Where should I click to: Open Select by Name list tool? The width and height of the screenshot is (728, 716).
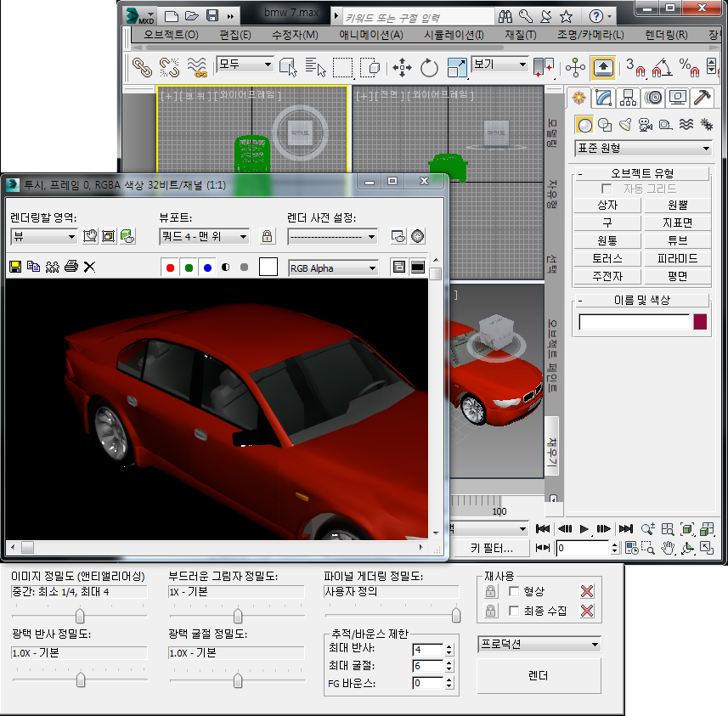pyautogui.click(x=316, y=67)
